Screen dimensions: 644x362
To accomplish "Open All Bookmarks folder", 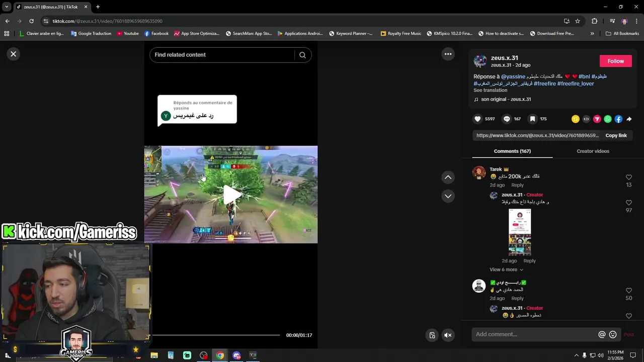I will click(622, 34).
